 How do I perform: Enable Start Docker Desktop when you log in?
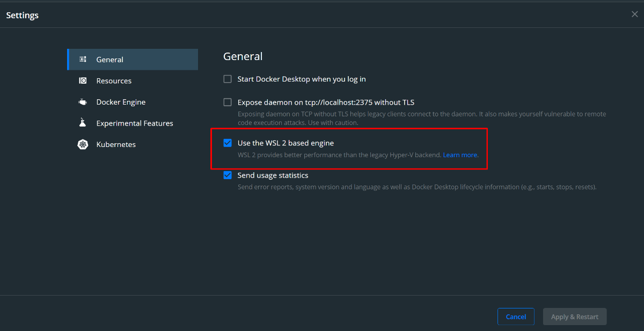(228, 79)
